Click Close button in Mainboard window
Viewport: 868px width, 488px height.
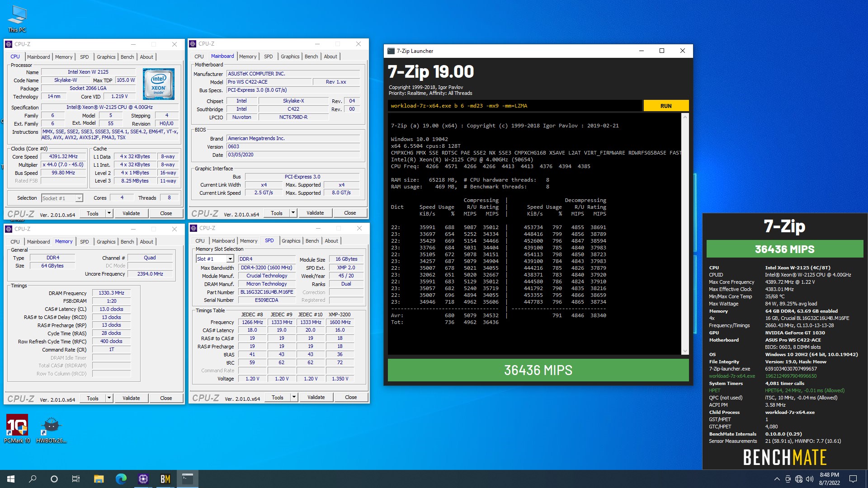pos(350,213)
